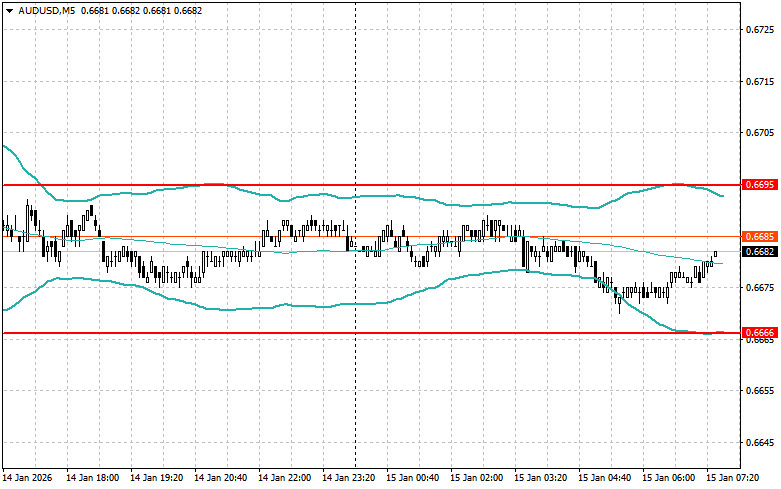Select the orange horizontal line at 0.6685
Viewport: 781px width, 489px height.
[372, 237]
